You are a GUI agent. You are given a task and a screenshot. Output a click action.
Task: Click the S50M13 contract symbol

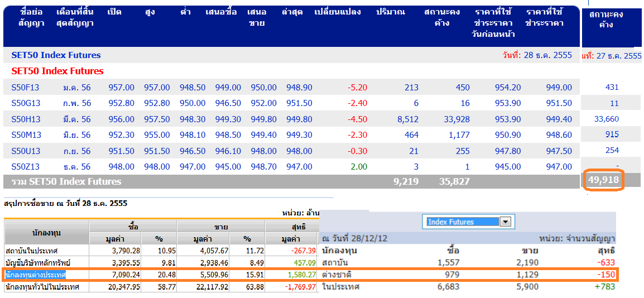(x=26, y=134)
